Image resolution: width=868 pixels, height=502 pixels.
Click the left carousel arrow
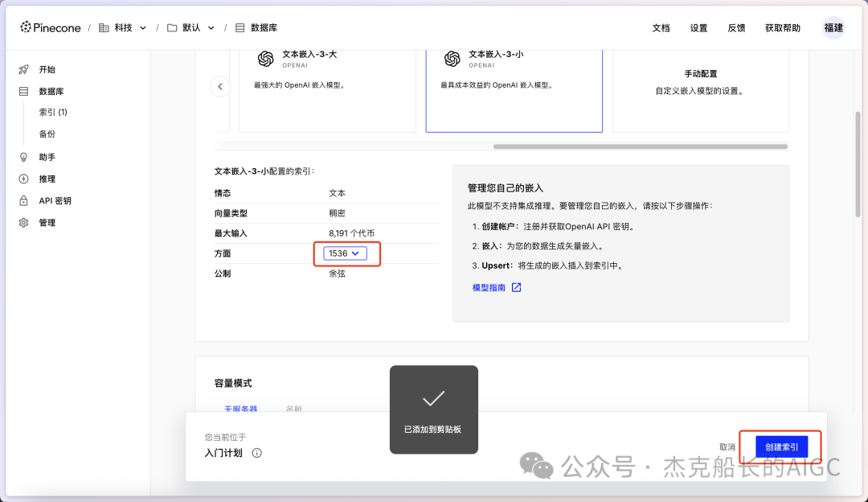tap(220, 86)
